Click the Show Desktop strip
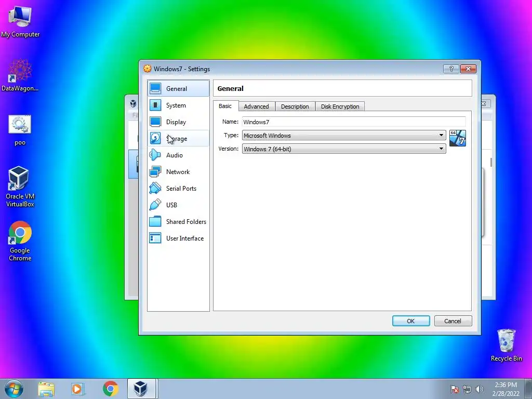Viewport: 532px width, 399px height. point(528,389)
